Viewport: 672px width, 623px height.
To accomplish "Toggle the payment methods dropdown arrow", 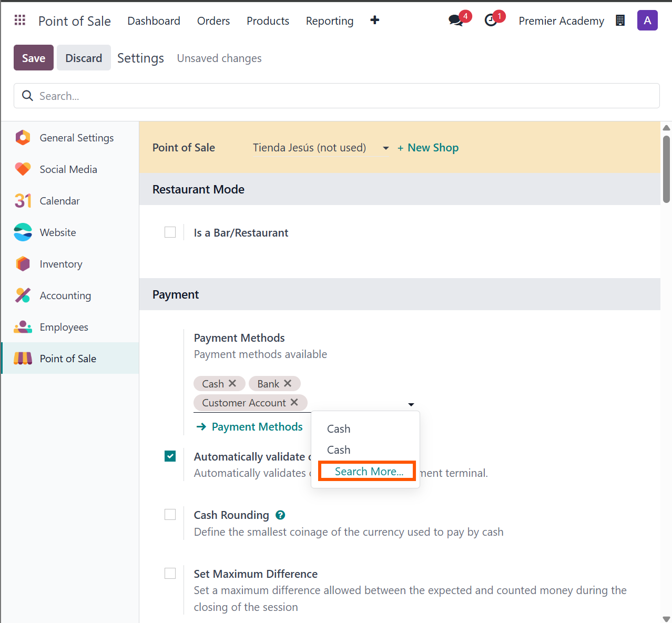I will tap(411, 404).
